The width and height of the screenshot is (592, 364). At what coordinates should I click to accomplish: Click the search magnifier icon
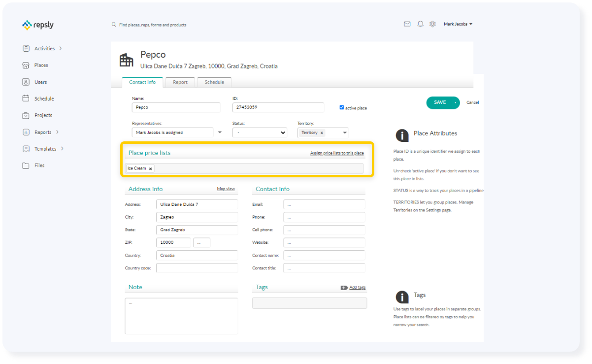pyautogui.click(x=114, y=24)
